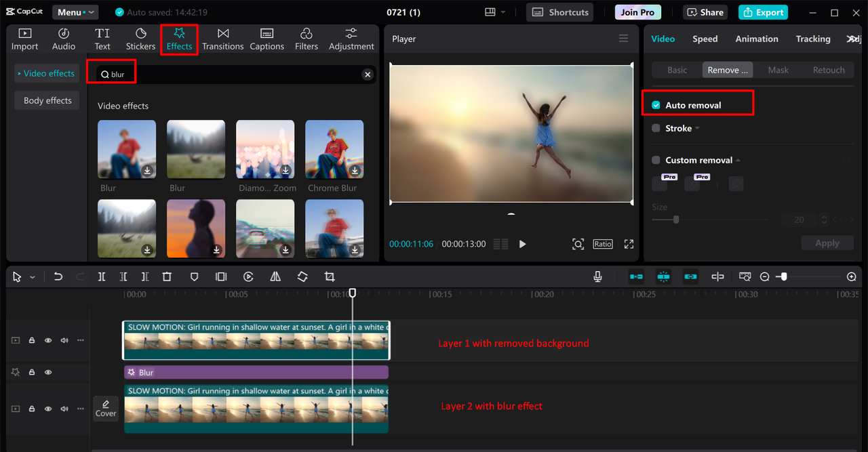This screenshot has width=868, height=452.
Task: Open the selection tool dropdown arrow
Action: 32,277
